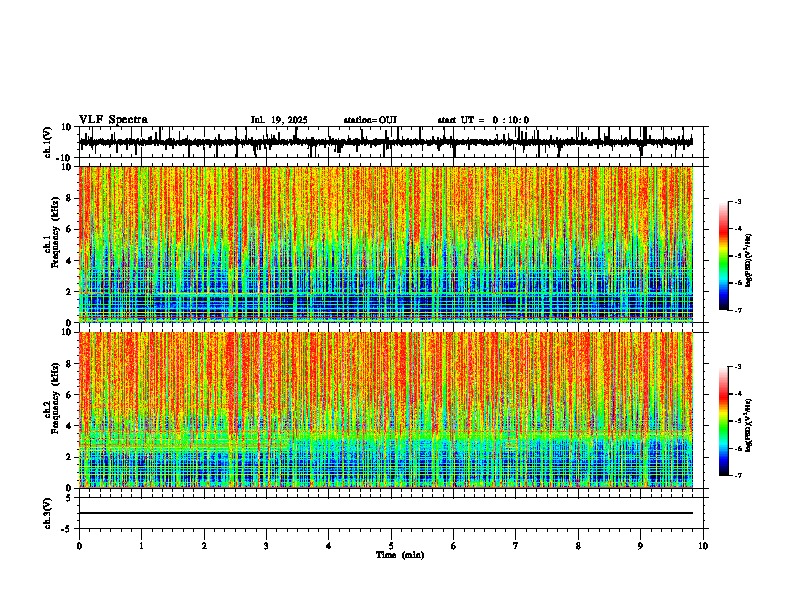Click the ch.1 color scale bar

coord(723,256)
